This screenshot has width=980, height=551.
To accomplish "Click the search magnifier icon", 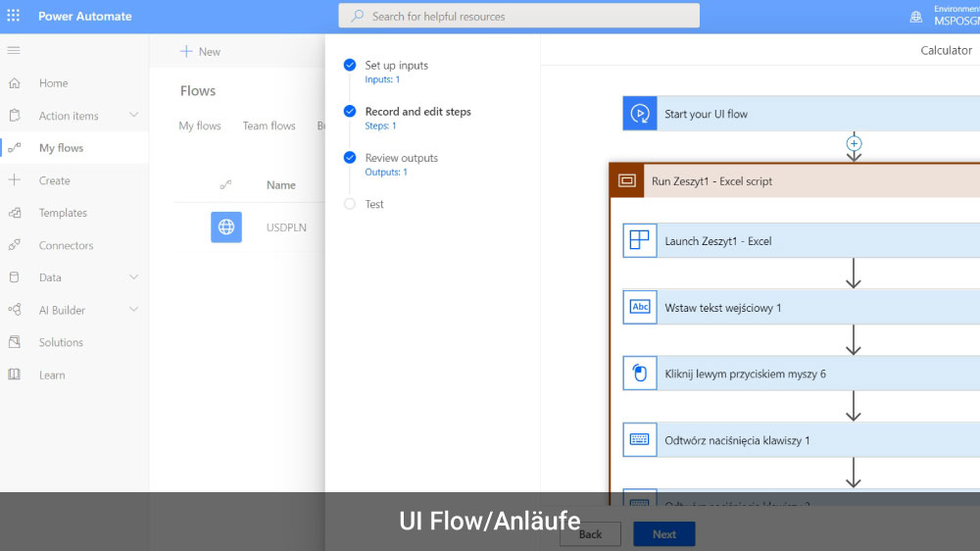I will 357,17.
